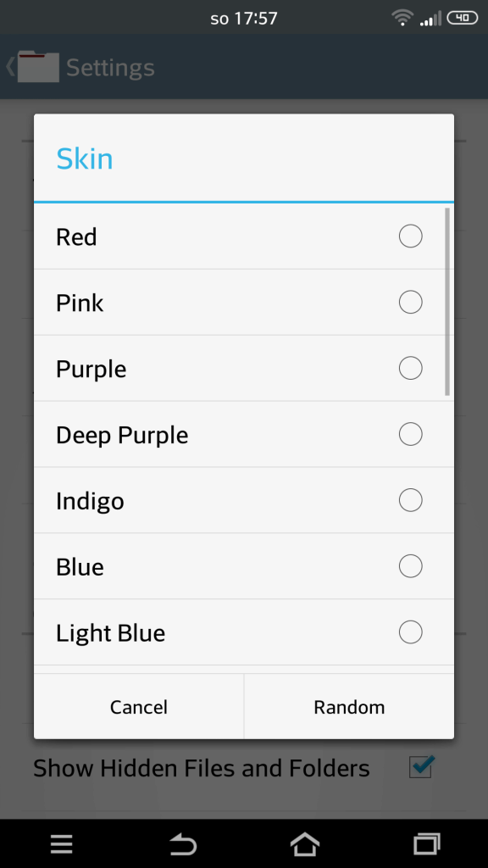Open the Android menu navigation button
This screenshot has height=868, width=488.
61,843
